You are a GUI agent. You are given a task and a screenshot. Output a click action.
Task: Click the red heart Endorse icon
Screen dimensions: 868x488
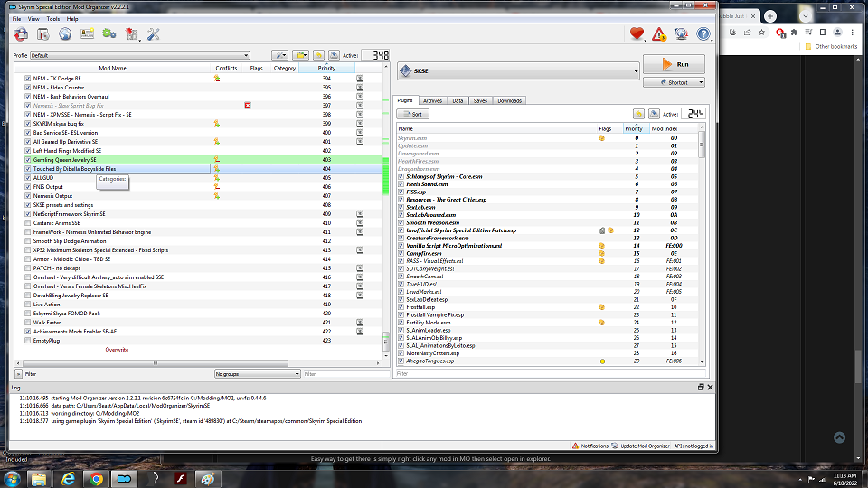click(x=637, y=33)
